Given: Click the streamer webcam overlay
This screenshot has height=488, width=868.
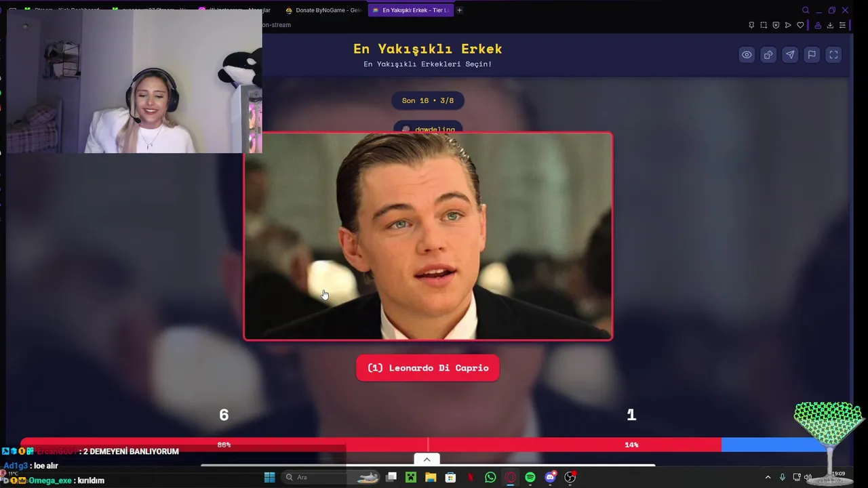Looking at the screenshot, I should 134,82.
